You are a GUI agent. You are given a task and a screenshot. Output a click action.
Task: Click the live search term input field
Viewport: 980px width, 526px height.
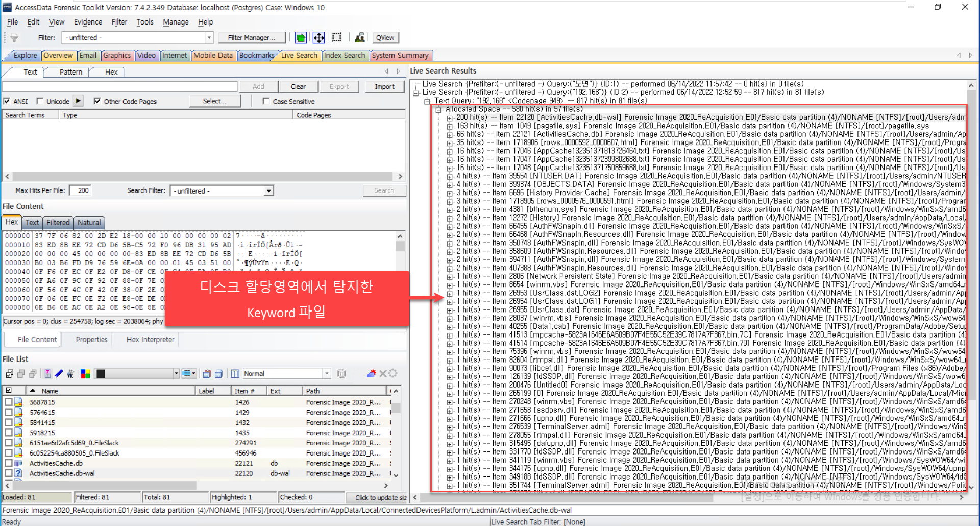click(119, 87)
